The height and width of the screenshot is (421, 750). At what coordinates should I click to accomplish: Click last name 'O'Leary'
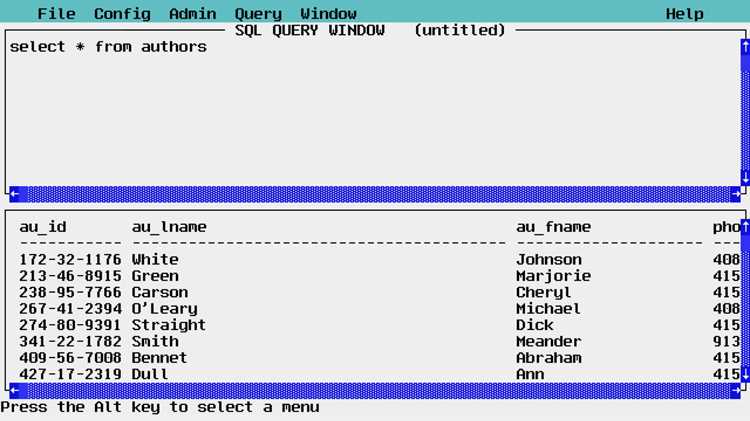[x=165, y=309]
